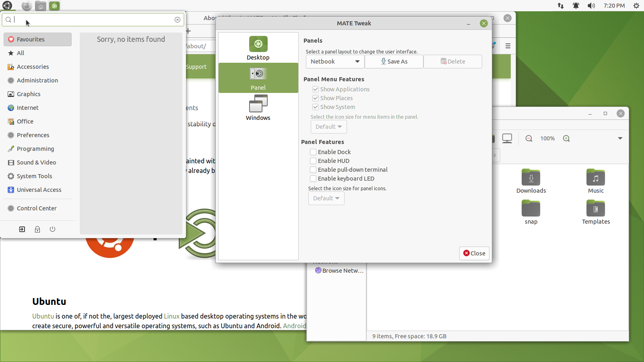Viewport: 644px width, 362px height.
Task: Click the volume speaker icon
Action: point(591,6)
